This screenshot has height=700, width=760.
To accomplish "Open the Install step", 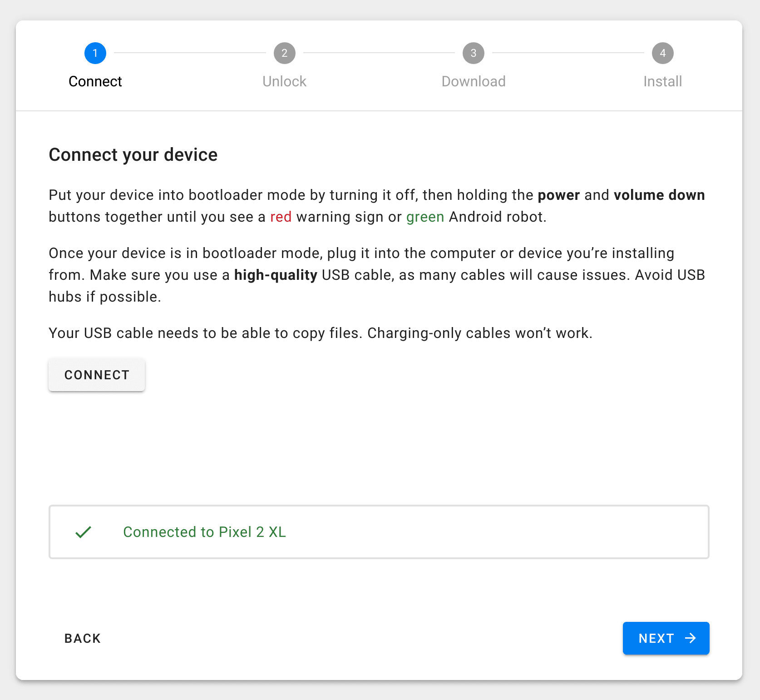I will 662,81.
